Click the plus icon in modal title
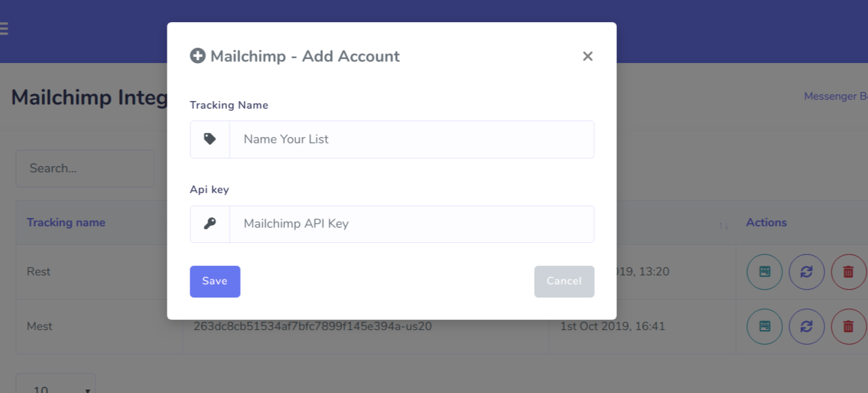868x393 pixels. 198,56
